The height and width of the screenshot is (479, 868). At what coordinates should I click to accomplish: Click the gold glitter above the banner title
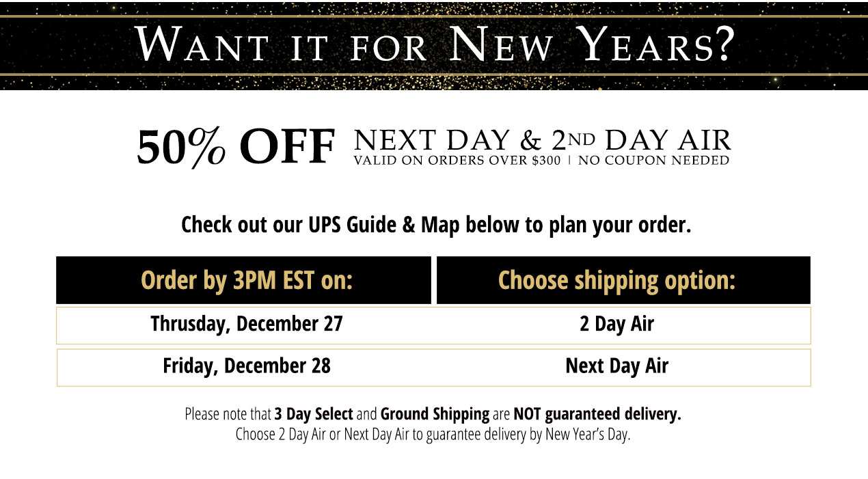pyautogui.click(x=434, y=7)
